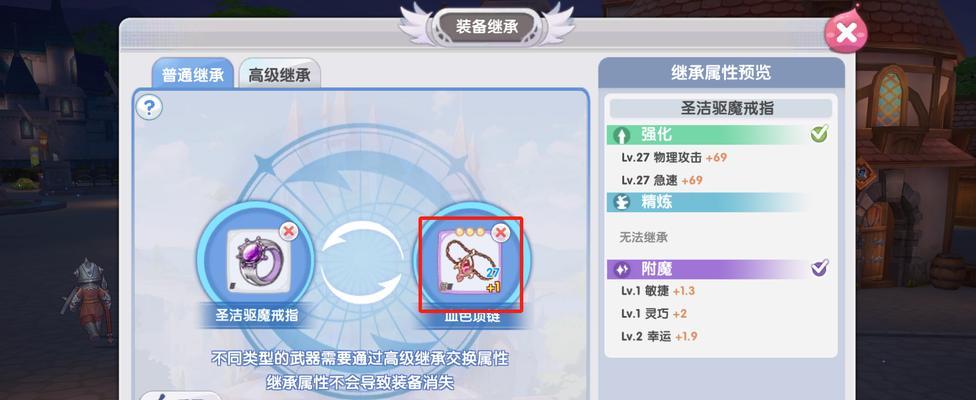976x400 pixels.
Task: Click the circular swap arrows icon
Action: tap(362, 263)
